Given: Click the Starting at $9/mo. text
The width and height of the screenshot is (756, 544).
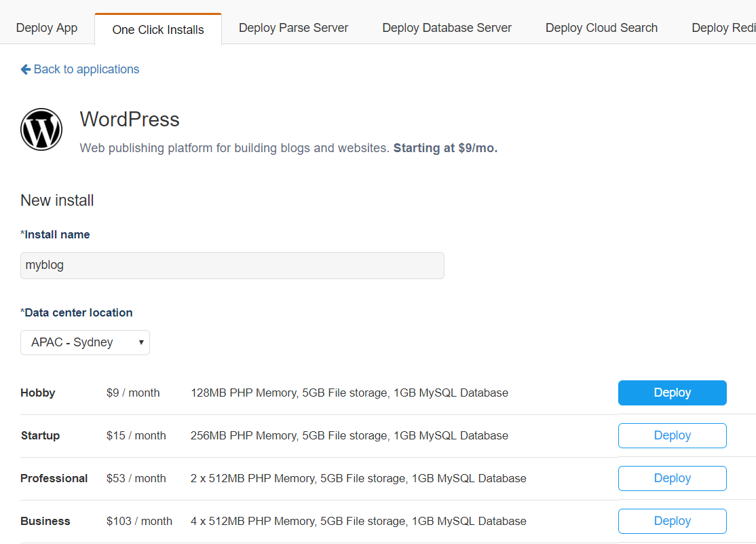Looking at the screenshot, I should [445, 148].
